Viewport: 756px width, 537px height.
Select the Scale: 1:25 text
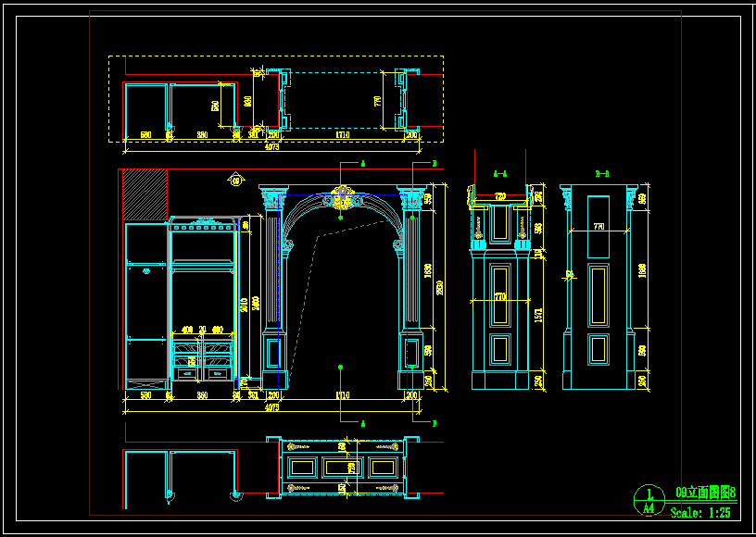(x=700, y=512)
